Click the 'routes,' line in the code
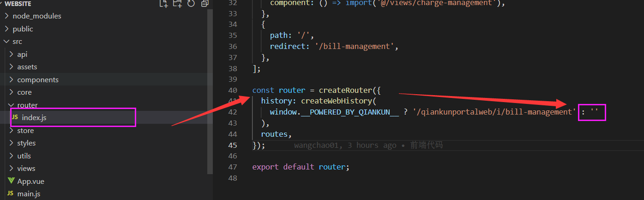644x200 pixels. (x=277, y=134)
